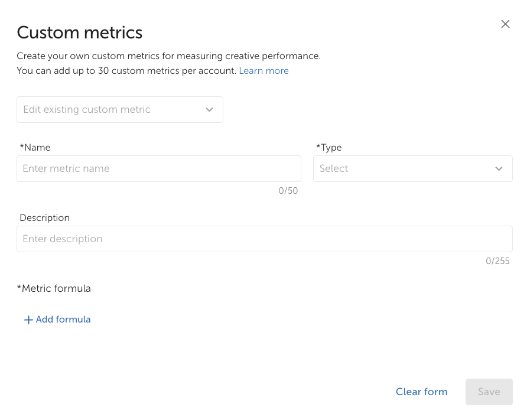Open the Learn more link
This screenshot has width=527, height=420.
264,71
